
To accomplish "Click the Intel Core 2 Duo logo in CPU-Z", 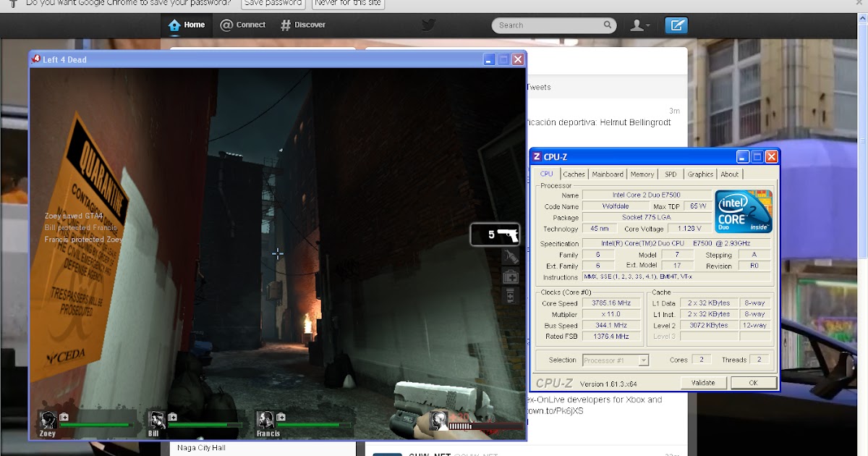I will tap(744, 211).
